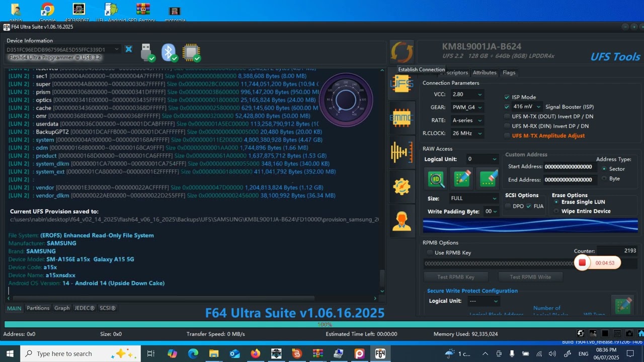The height and width of the screenshot is (362, 644).
Task: Select the Sector address type
Action: (x=604, y=169)
